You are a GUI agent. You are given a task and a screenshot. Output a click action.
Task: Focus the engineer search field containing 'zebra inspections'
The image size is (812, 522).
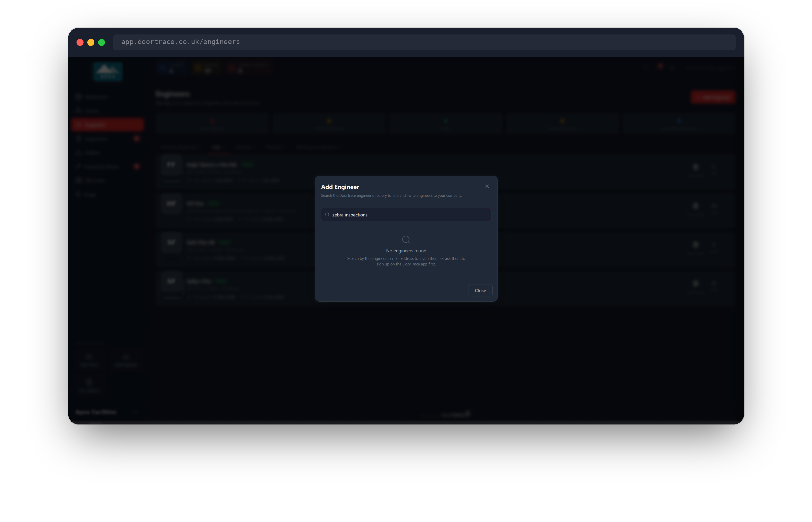pyautogui.click(x=406, y=215)
